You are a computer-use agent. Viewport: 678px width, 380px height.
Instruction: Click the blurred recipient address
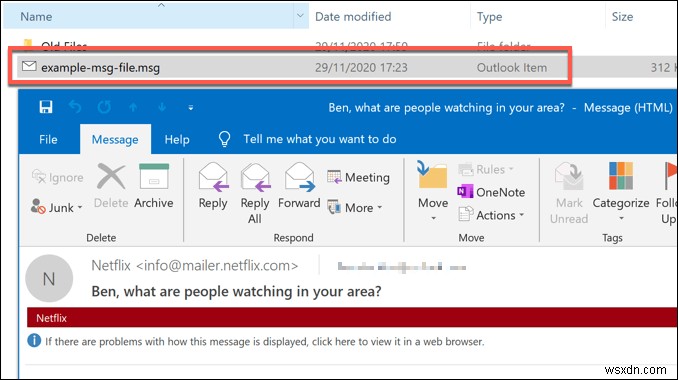[x=402, y=267]
